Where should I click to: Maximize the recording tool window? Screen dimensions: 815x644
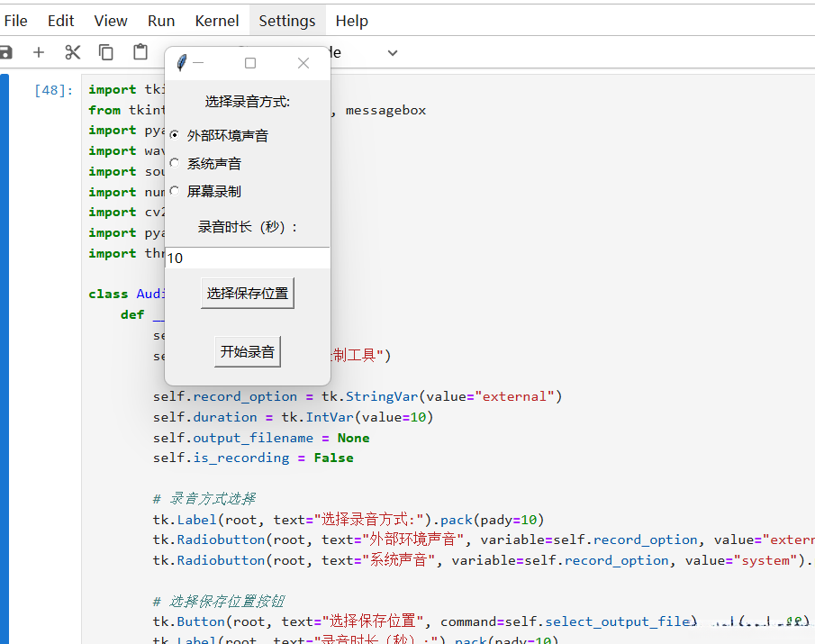click(250, 63)
